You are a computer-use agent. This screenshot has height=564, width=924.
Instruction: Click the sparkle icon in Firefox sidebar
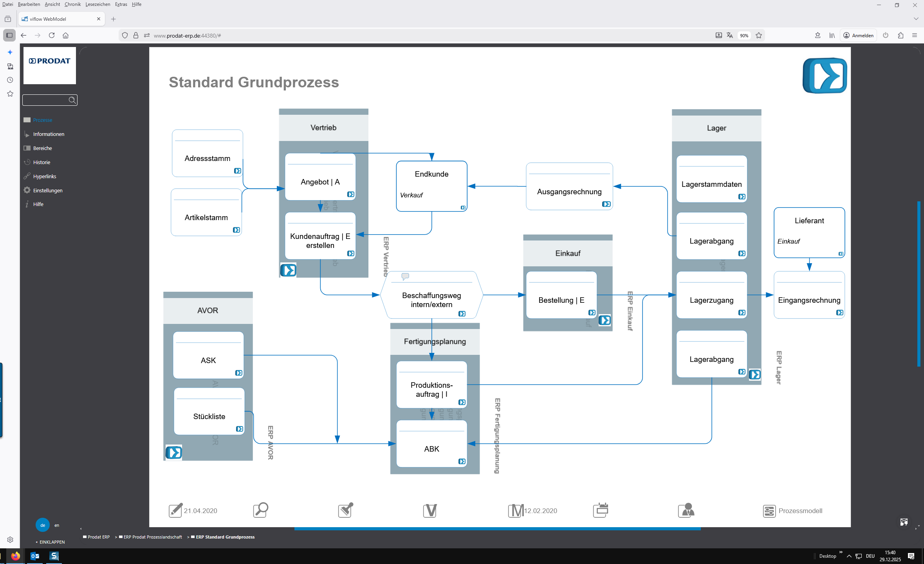(10, 52)
